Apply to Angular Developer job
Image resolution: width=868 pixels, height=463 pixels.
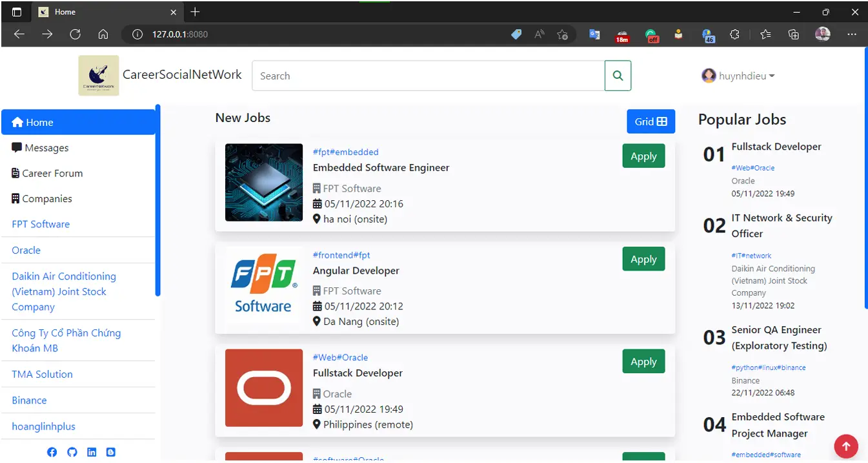pos(643,259)
